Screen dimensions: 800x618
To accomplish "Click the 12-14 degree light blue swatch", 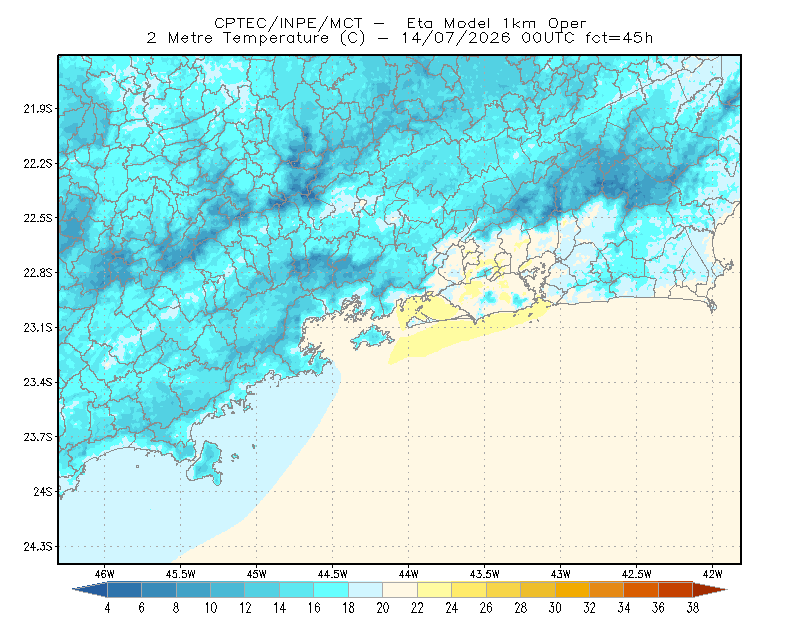I will tap(262, 590).
